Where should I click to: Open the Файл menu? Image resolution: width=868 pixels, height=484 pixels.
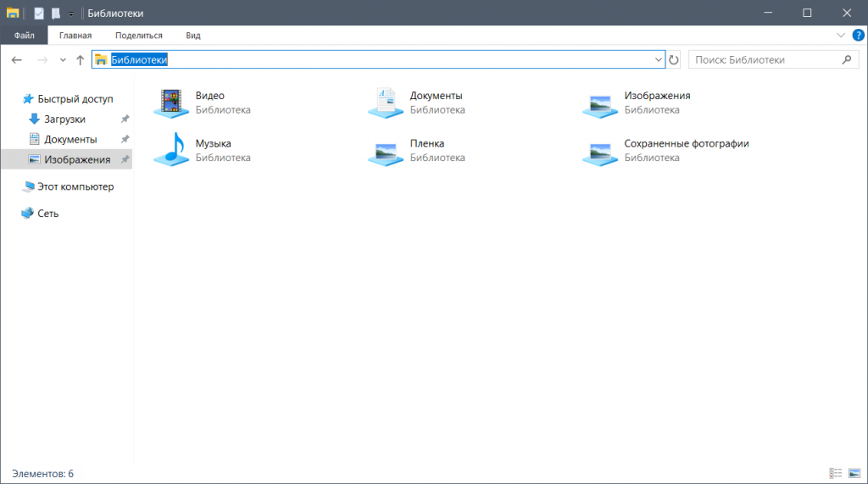[24, 36]
